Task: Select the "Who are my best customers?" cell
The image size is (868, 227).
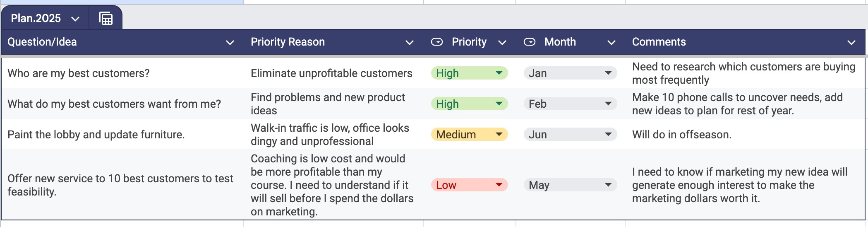Action: click(x=79, y=73)
